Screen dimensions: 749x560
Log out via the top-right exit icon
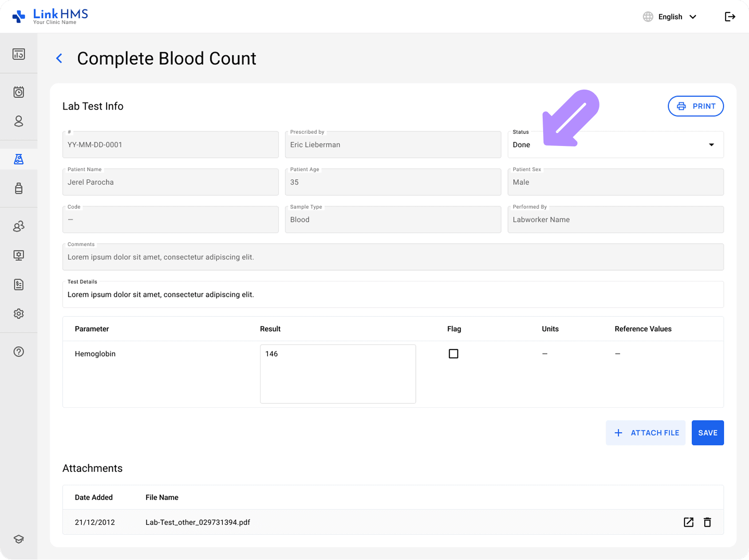coord(730,16)
